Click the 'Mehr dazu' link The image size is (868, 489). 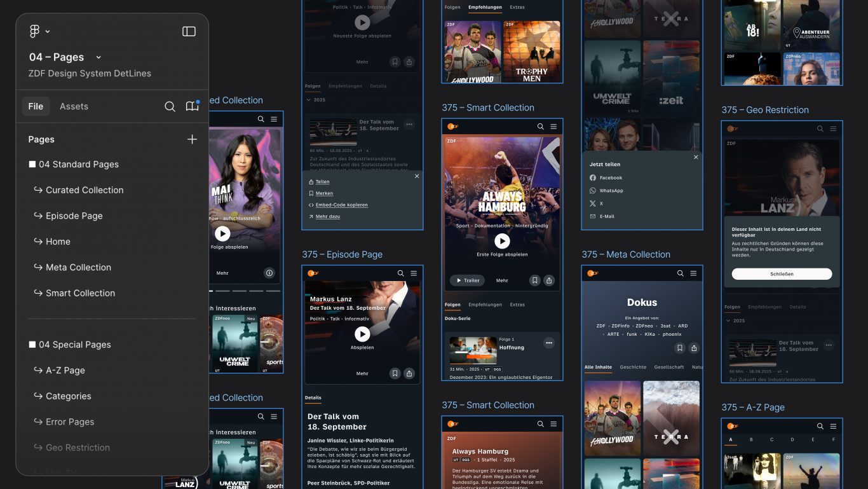coord(324,217)
